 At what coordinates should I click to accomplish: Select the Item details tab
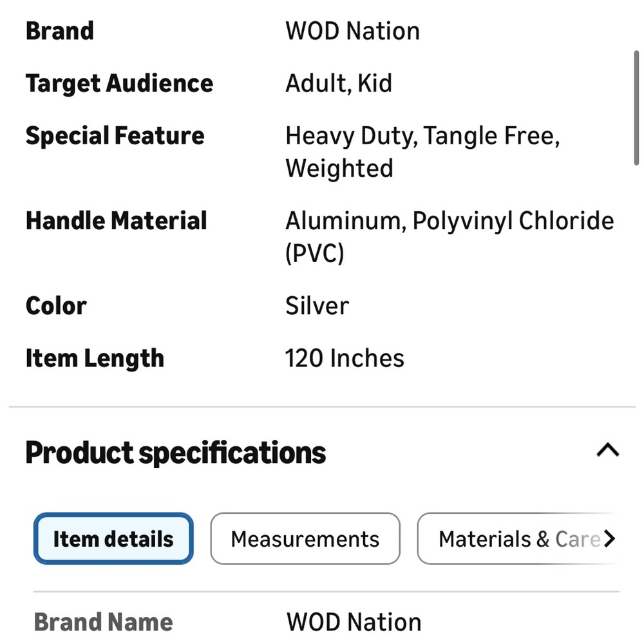[x=113, y=538]
